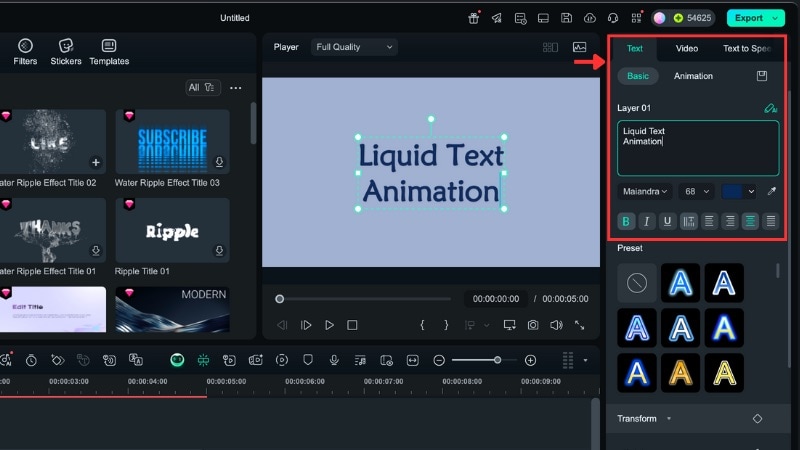Viewport: 800px width, 450px height.
Task: Toggle bold text formatting
Action: 626,221
